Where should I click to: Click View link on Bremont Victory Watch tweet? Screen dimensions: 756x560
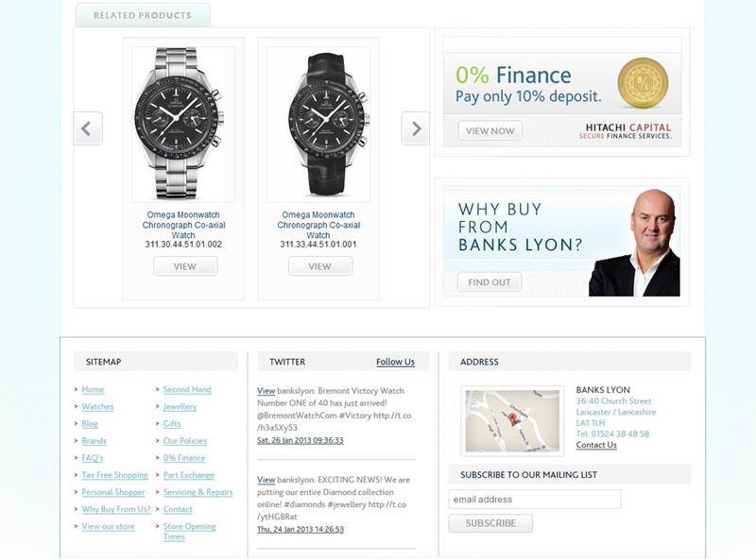266,391
